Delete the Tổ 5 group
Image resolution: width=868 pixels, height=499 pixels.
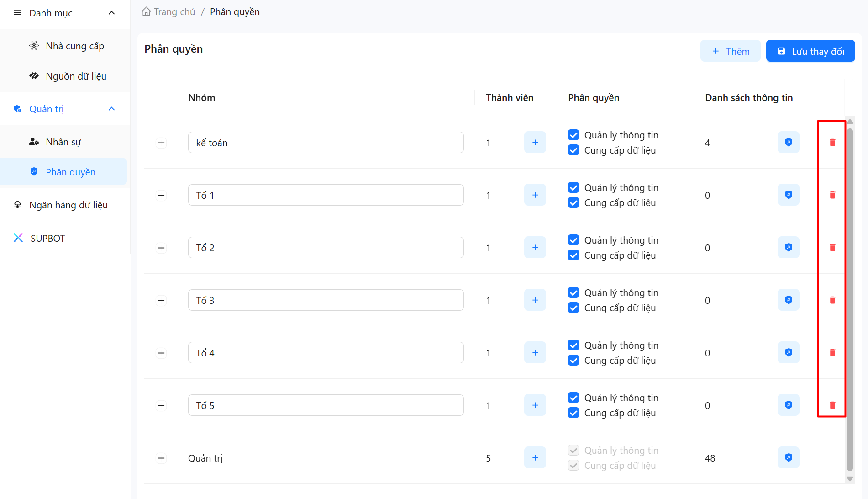(x=832, y=405)
